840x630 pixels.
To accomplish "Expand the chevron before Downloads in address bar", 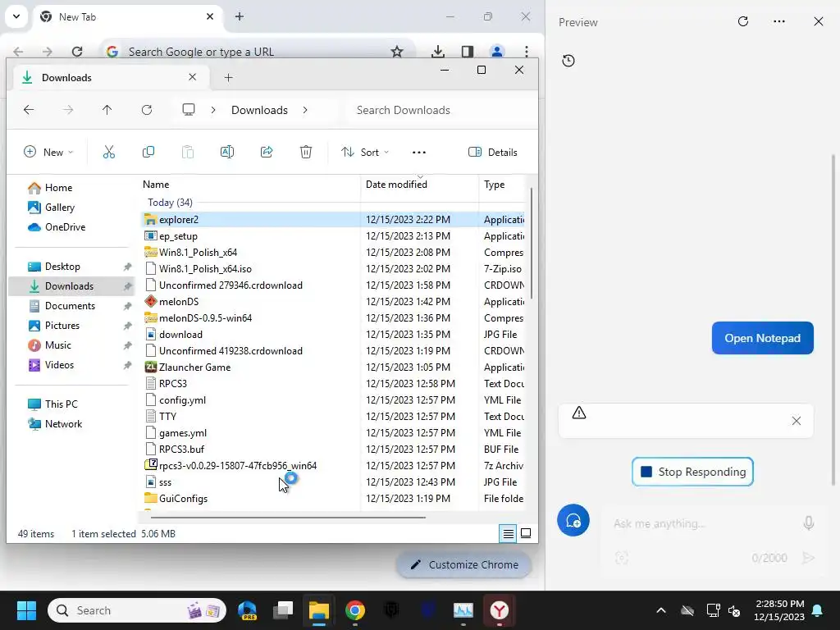I will pyautogui.click(x=213, y=110).
